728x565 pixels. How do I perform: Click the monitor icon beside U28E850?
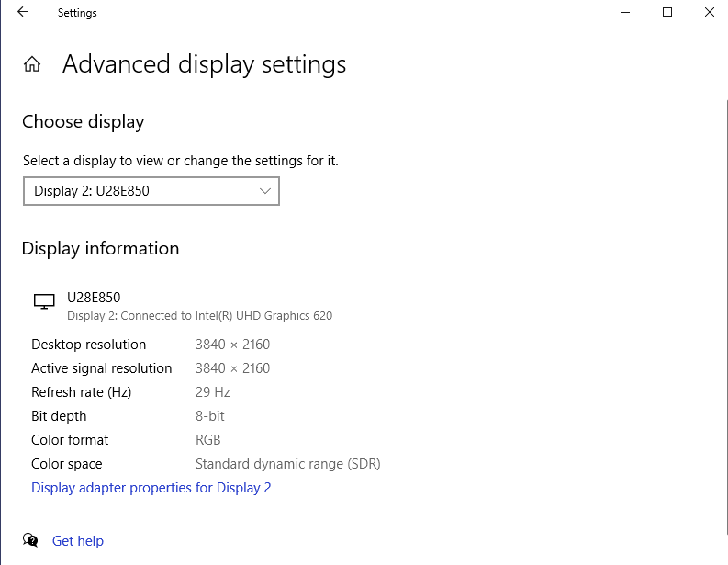tap(43, 302)
